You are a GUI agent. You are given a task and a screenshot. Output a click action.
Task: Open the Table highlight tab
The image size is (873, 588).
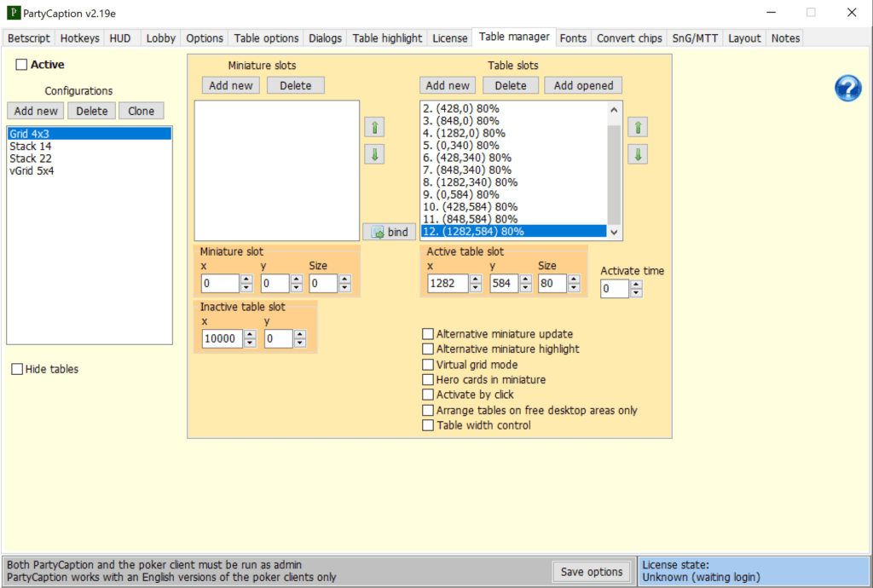coord(388,37)
